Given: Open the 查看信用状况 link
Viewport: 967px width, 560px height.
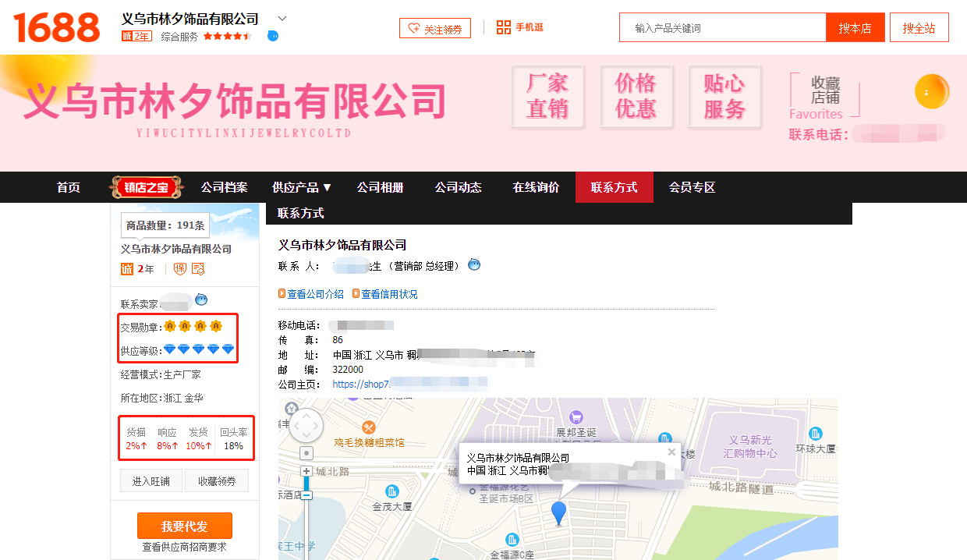Looking at the screenshot, I should (385, 294).
